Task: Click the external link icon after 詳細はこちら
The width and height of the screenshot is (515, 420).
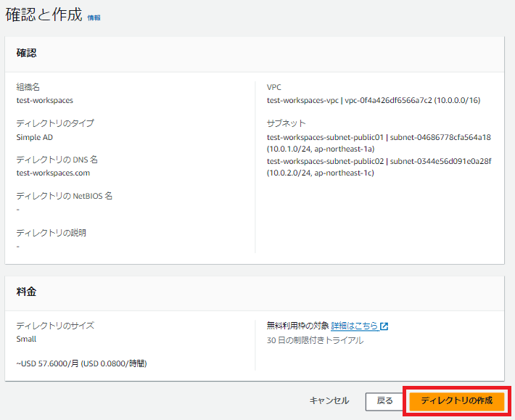Action: (384, 326)
